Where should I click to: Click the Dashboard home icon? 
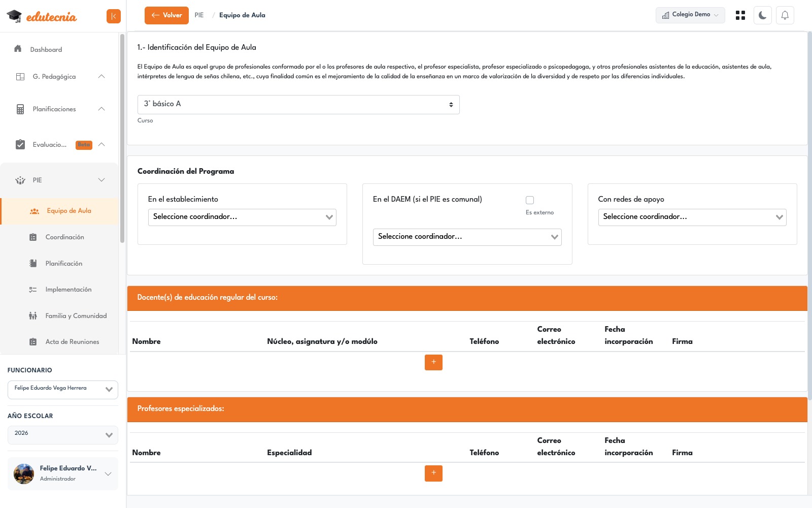[x=18, y=49]
